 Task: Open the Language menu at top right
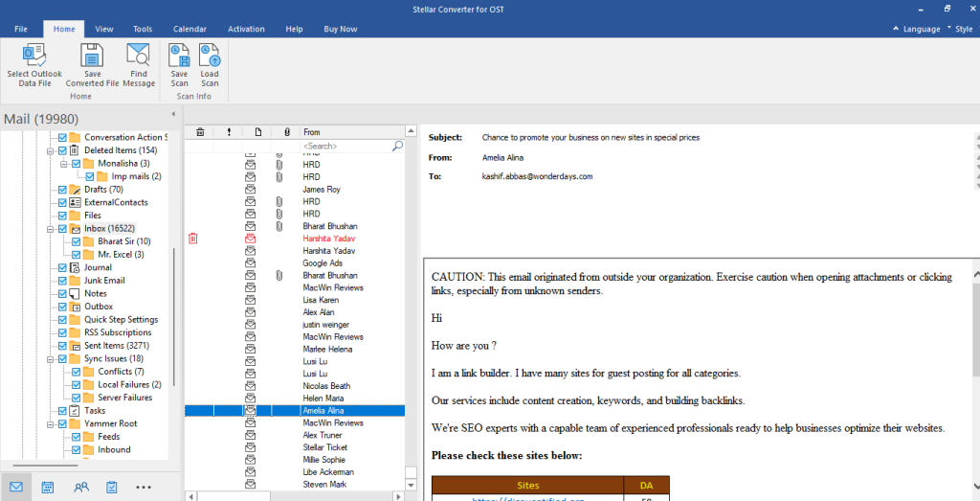pyautogui.click(x=916, y=29)
